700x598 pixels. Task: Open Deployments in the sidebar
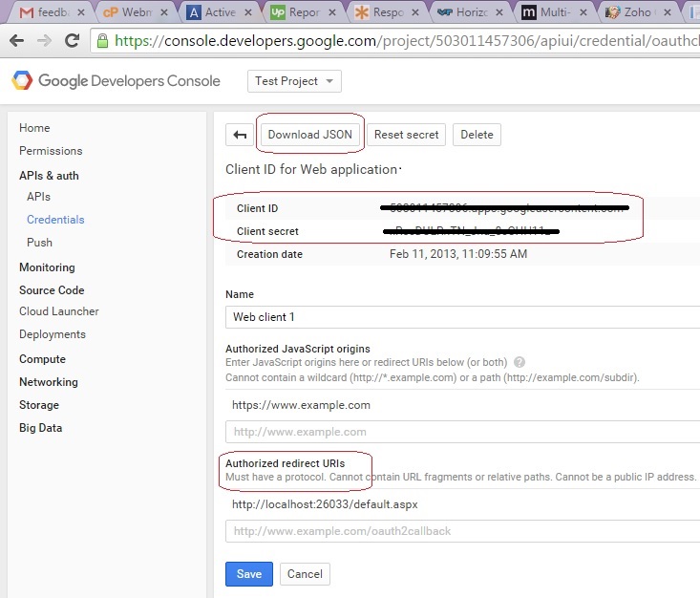pos(53,334)
